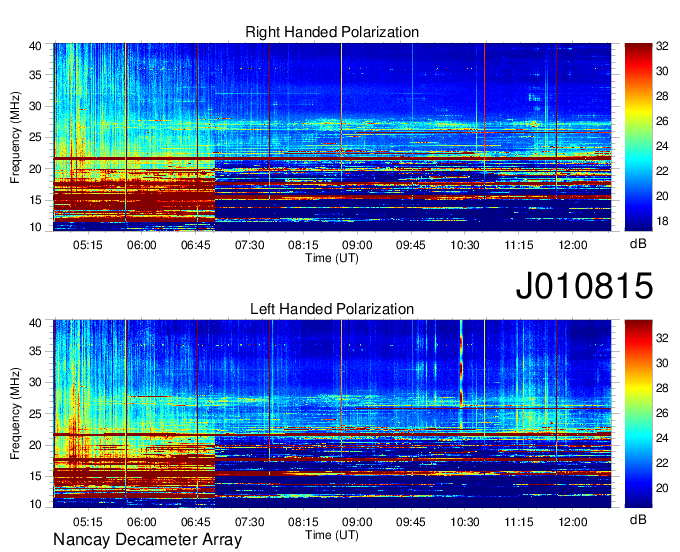
Task: Click the dB unit label under the top color bar
Action: (x=638, y=244)
